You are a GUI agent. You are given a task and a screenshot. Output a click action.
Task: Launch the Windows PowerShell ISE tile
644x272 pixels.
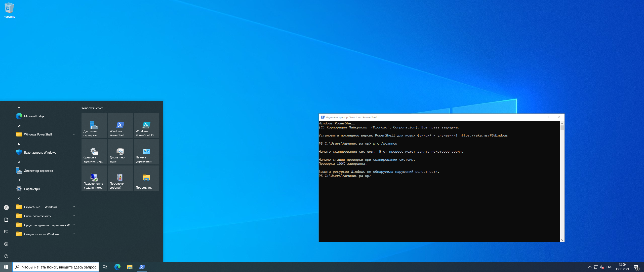point(146,126)
